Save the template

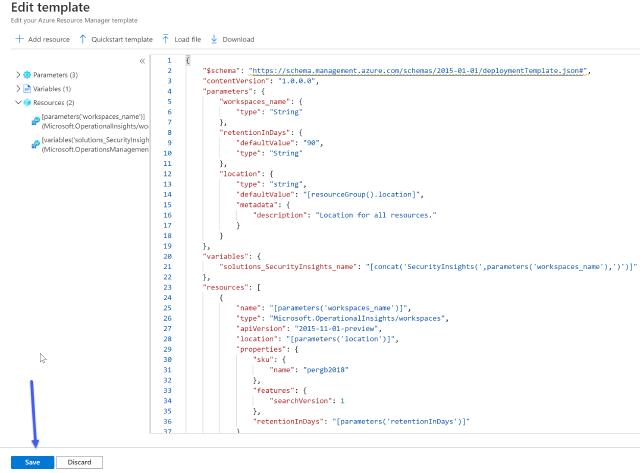pyautogui.click(x=32, y=463)
